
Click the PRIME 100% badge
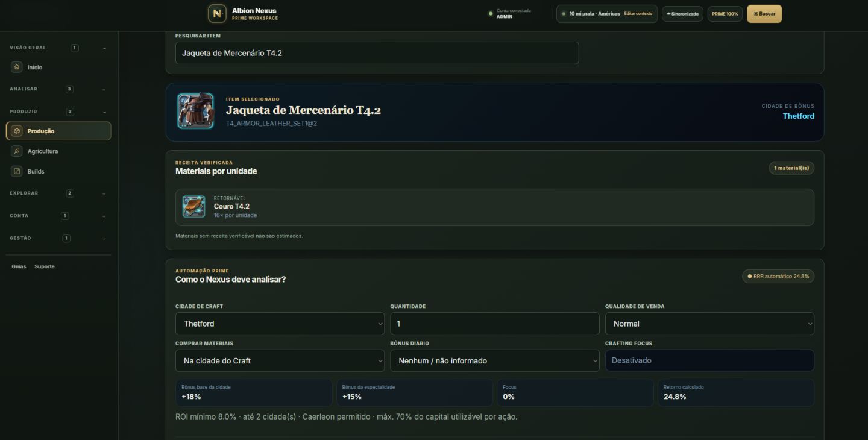[x=725, y=14]
